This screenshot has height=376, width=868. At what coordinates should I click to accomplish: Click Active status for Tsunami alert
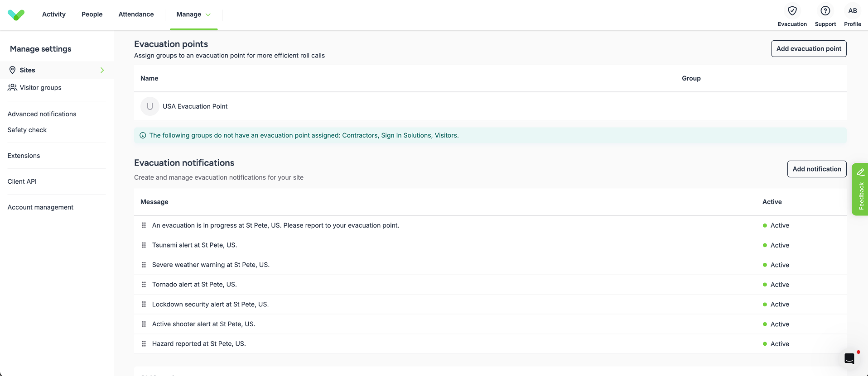point(776,245)
